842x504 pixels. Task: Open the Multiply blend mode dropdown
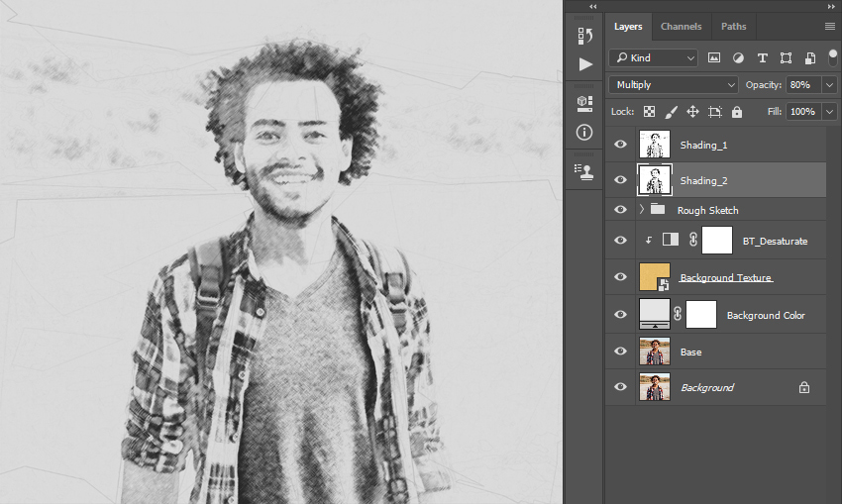point(674,85)
